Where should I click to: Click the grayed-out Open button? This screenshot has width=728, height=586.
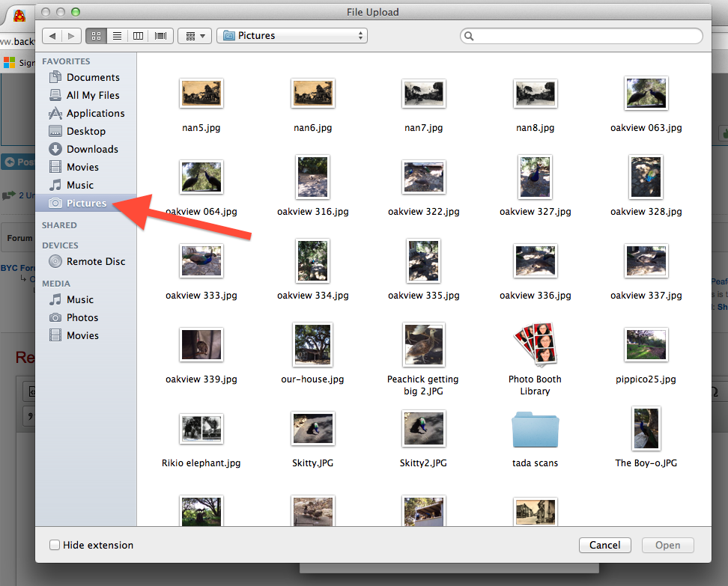667,545
